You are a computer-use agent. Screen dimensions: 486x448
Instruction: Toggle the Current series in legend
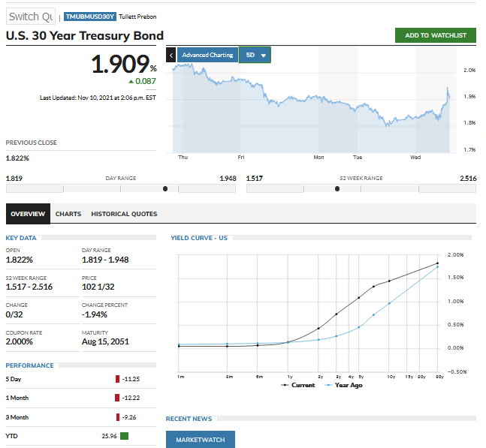click(298, 385)
